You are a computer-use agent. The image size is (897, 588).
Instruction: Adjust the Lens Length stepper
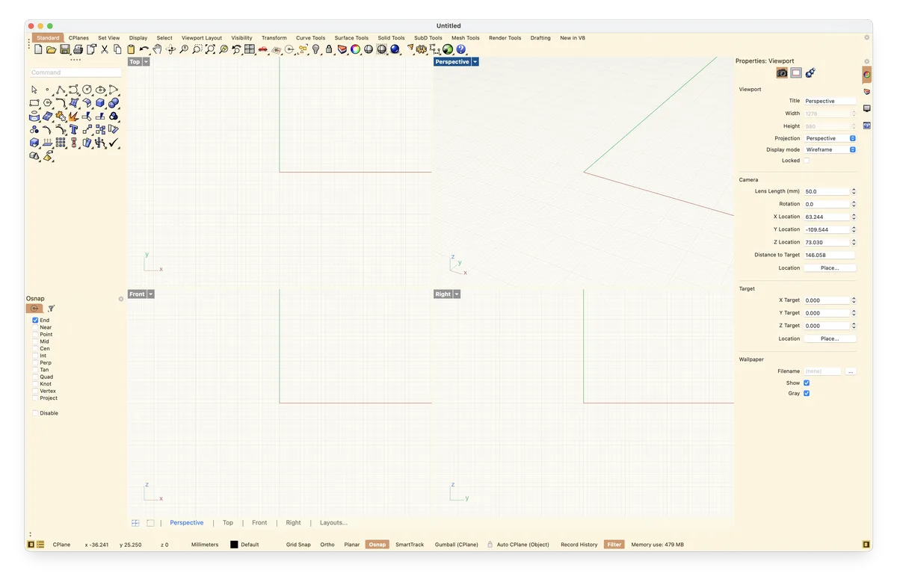(x=854, y=191)
